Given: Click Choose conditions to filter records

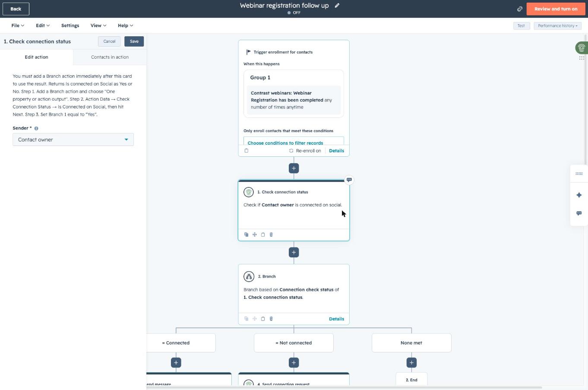Looking at the screenshot, I should [285, 143].
